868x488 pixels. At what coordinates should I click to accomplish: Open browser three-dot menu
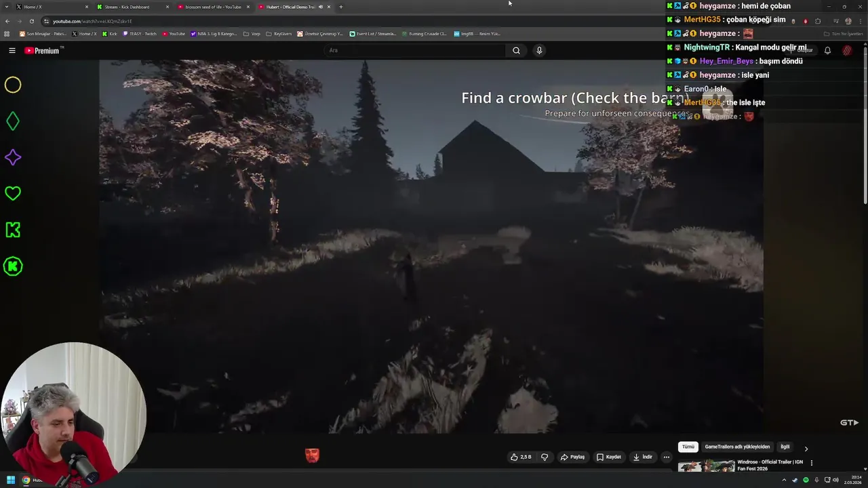pos(859,21)
